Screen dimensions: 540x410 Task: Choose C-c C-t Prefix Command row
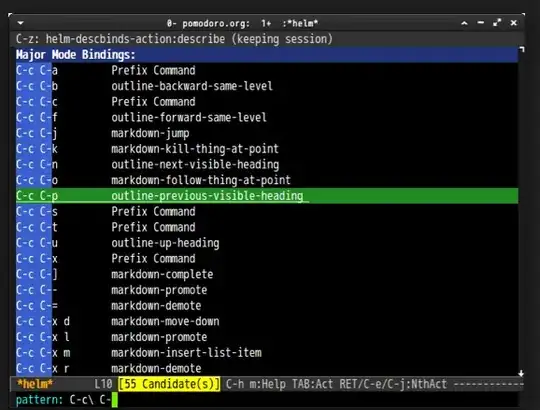[267, 227]
